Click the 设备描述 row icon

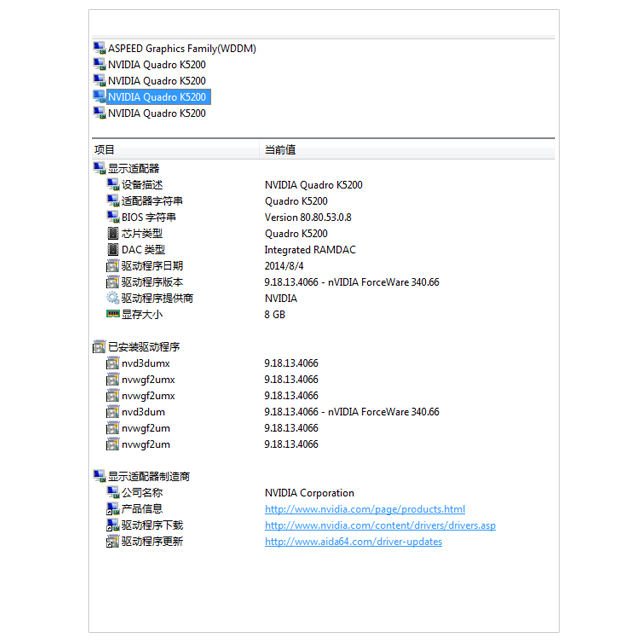coord(113,184)
